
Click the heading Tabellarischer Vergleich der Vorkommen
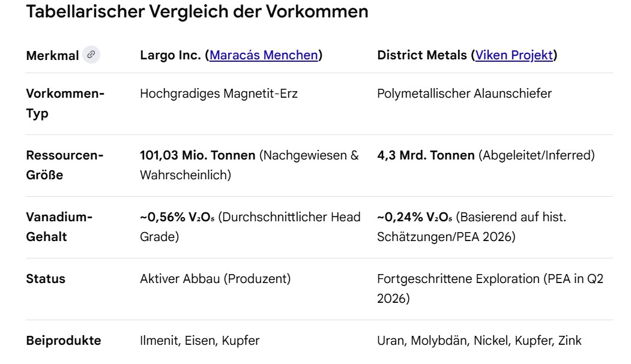198,12
